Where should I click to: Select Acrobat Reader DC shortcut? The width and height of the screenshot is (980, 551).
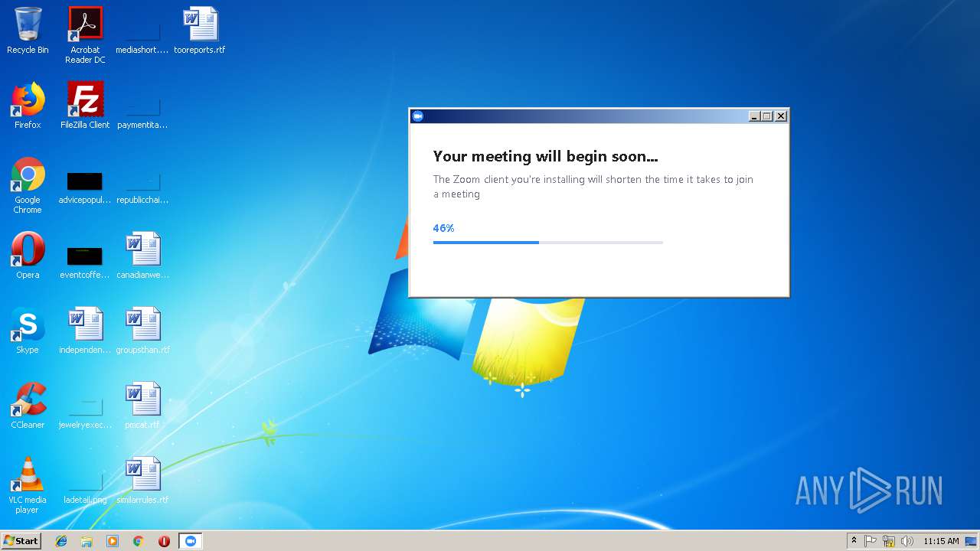pos(85,35)
